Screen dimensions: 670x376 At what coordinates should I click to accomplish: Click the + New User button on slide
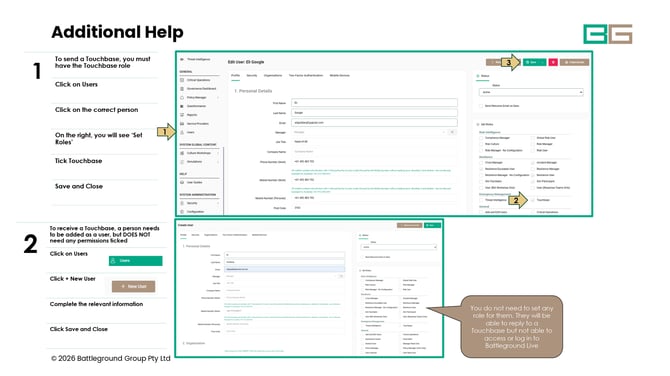133,286
